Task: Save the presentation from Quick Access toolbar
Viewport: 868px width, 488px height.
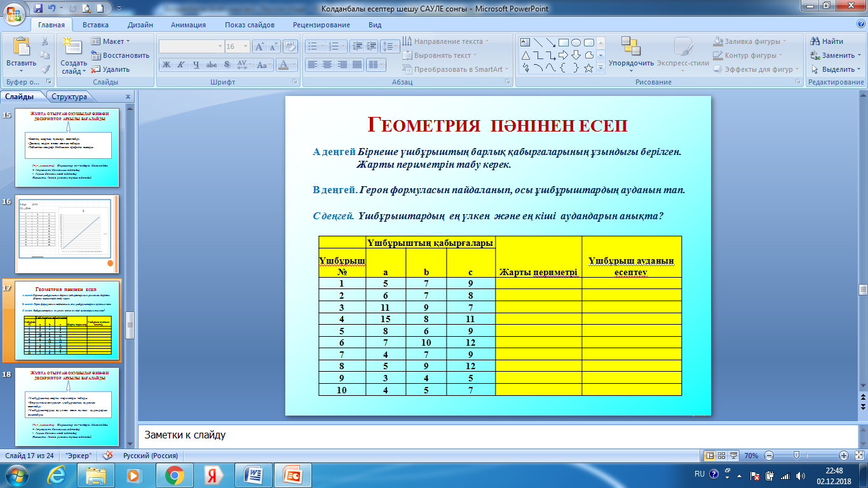Action: click(39, 9)
